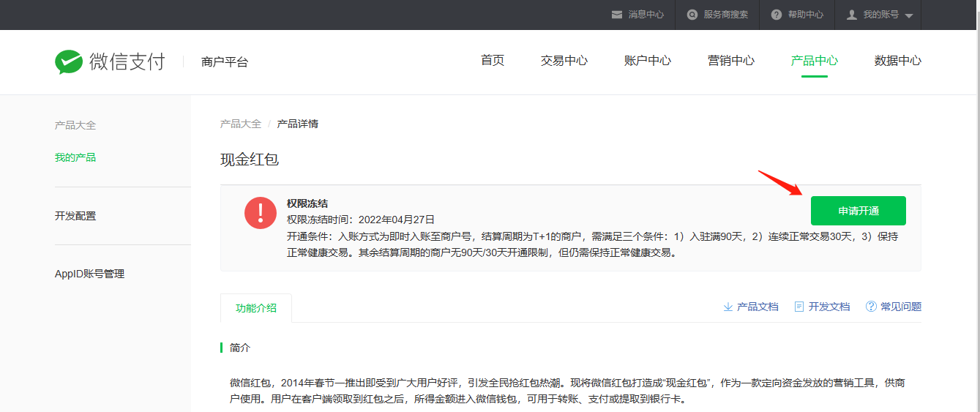Click the question icon next to 常见问题
This screenshot has width=980, height=412.
click(x=871, y=307)
